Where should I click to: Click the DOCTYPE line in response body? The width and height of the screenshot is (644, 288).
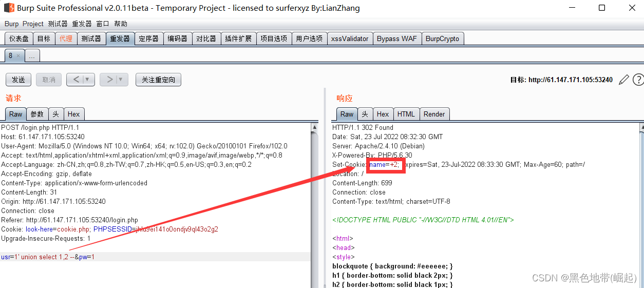423,220
